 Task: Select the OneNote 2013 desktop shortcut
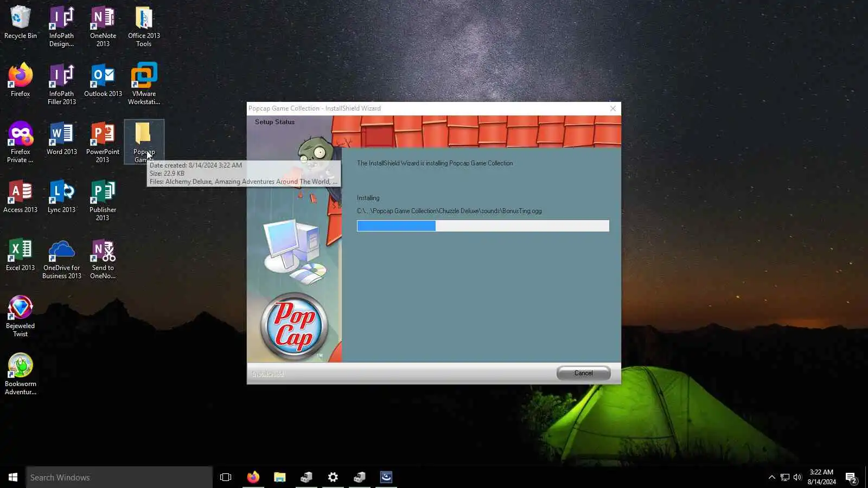pyautogui.click(x=103, y=27)
